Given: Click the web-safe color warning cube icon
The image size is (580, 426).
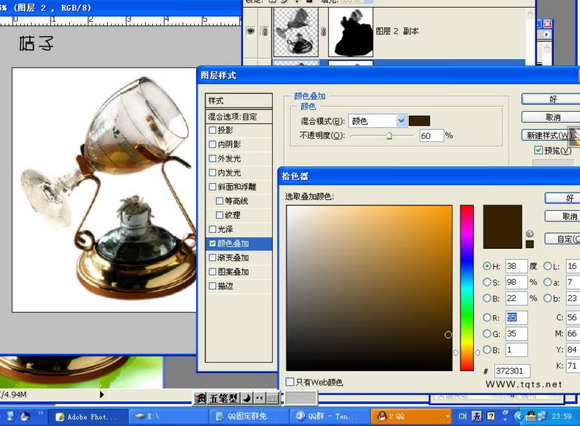Looking at the screenshot, I should click(529, 233).
